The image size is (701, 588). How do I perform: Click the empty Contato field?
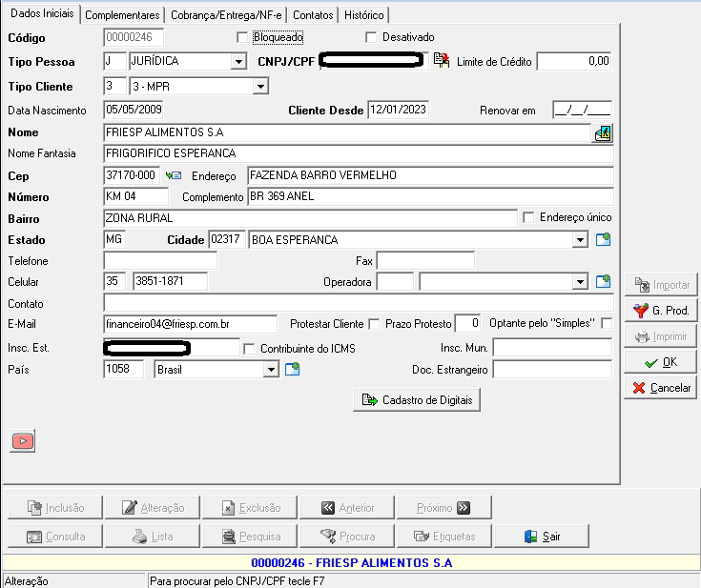coord(358,303)
